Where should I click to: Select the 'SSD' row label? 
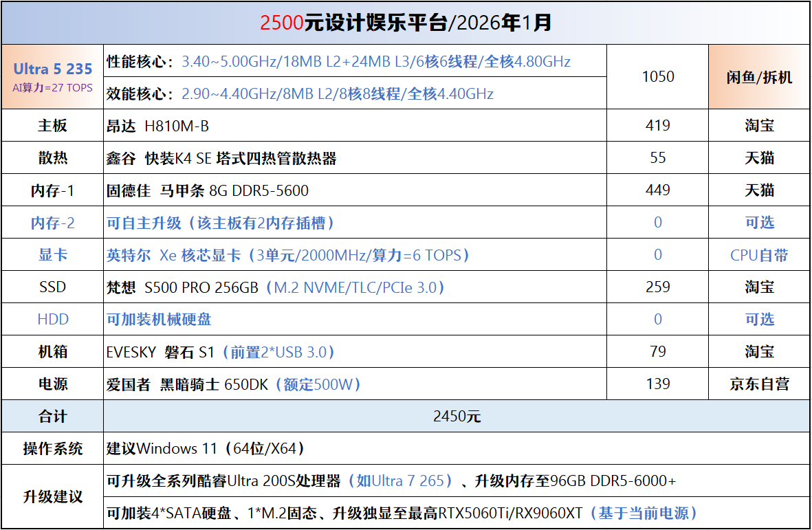click(x=52, y=287)
